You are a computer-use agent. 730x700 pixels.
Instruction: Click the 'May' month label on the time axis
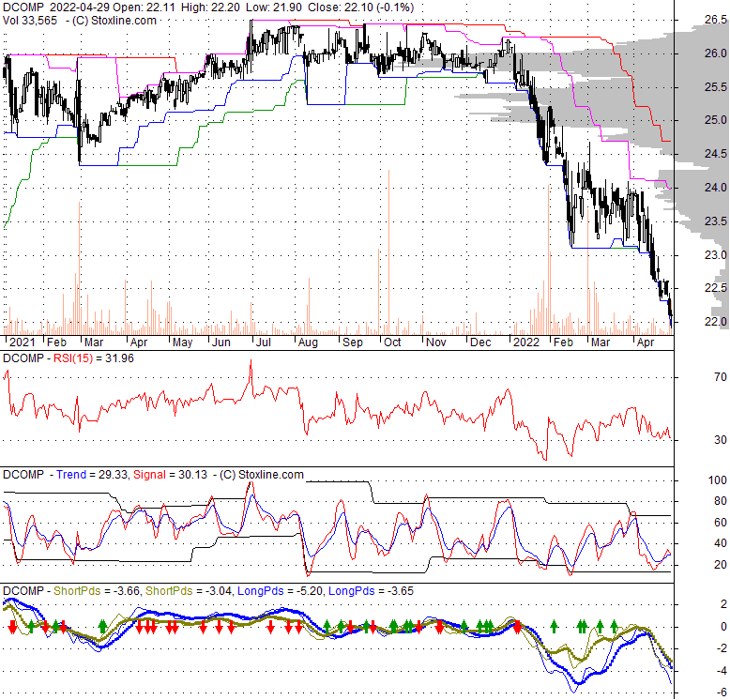(182, 342)
